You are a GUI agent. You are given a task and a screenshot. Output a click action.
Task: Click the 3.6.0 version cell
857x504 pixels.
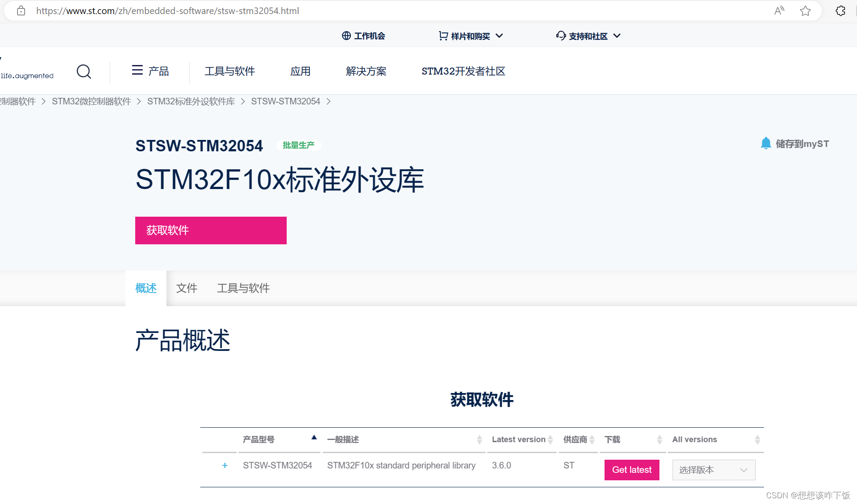(501, 465)
